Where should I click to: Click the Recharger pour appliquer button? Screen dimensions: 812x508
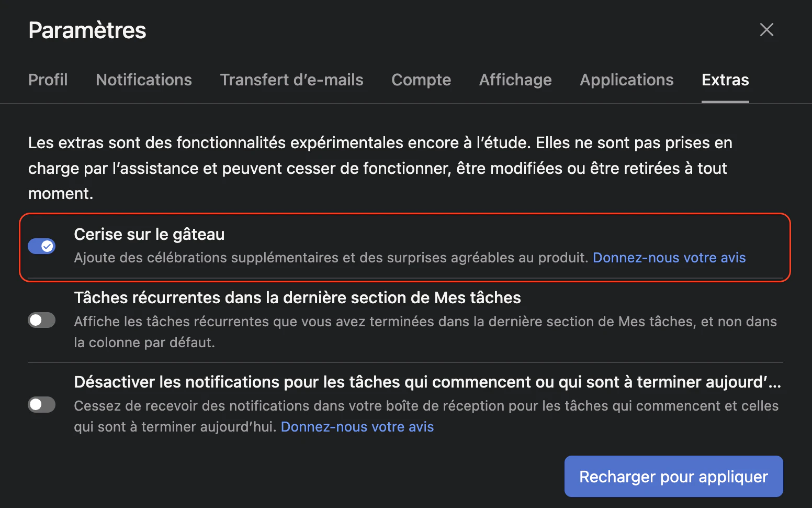(674, 477)
